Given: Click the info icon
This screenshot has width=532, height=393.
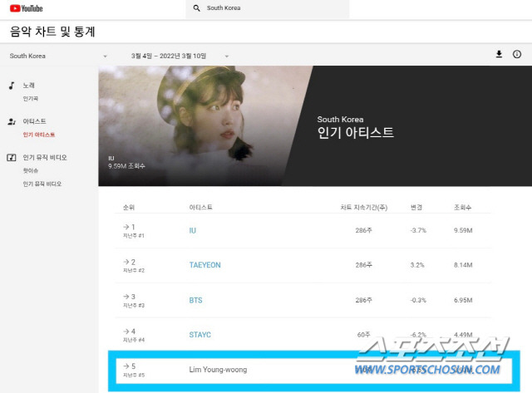Looking at the screenshot, I should click(517, 54).
